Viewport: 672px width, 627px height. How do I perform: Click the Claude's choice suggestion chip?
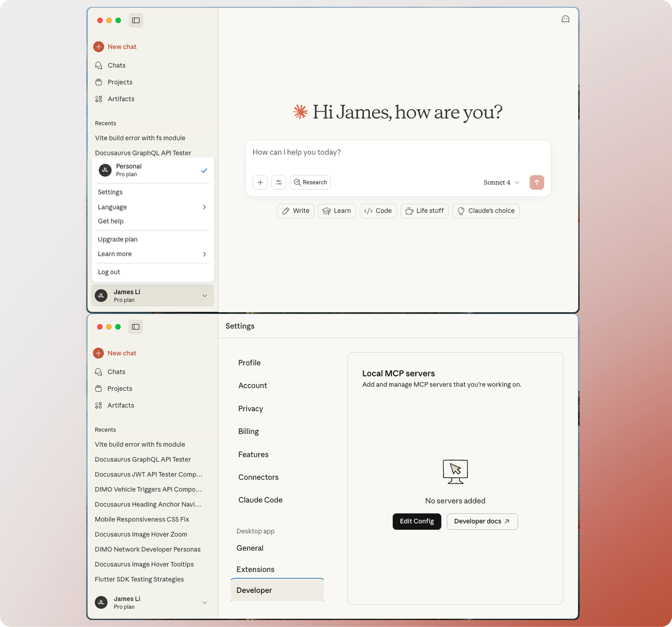486,211
